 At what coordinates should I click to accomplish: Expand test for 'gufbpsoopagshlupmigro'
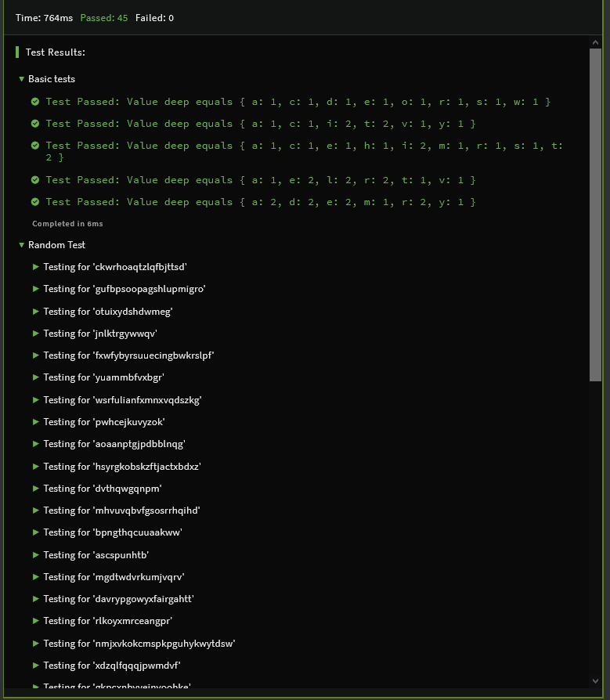[x=36, y=289]
